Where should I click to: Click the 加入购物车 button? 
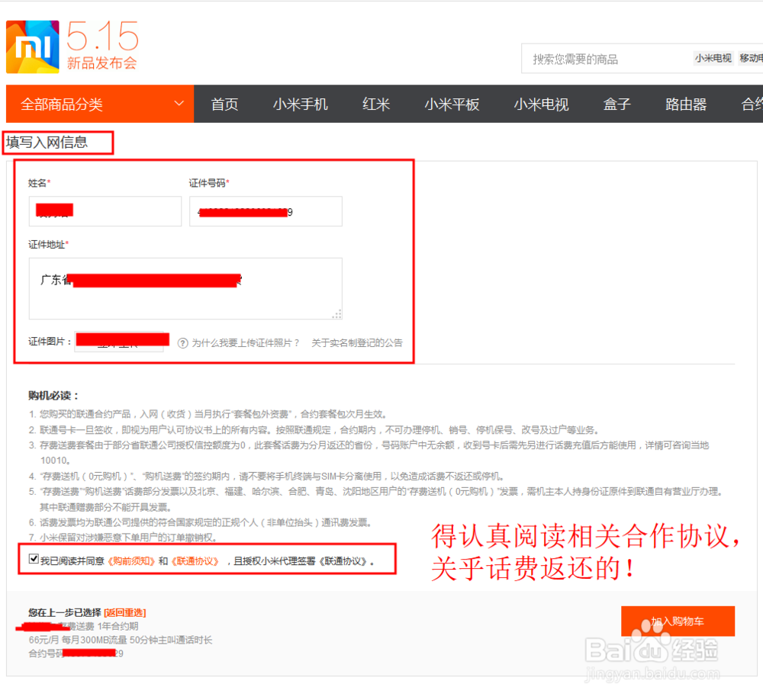click(678, 621)
